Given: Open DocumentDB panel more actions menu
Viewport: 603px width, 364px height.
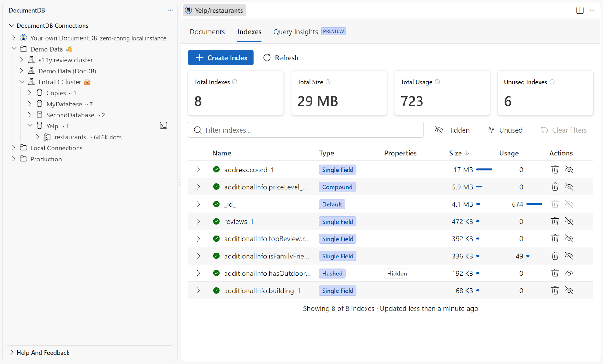Looking at the screenshot, I should pos(170,10).
